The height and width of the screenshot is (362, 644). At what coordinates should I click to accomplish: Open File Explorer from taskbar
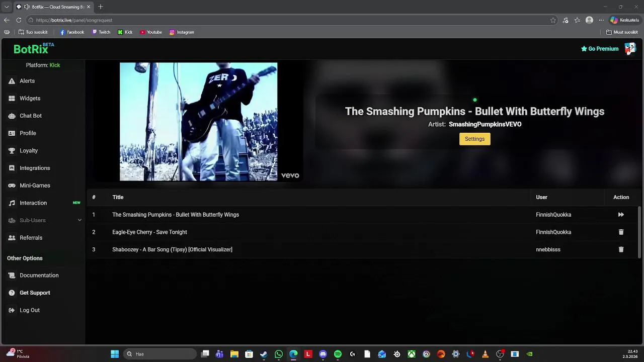coord(234,354)
